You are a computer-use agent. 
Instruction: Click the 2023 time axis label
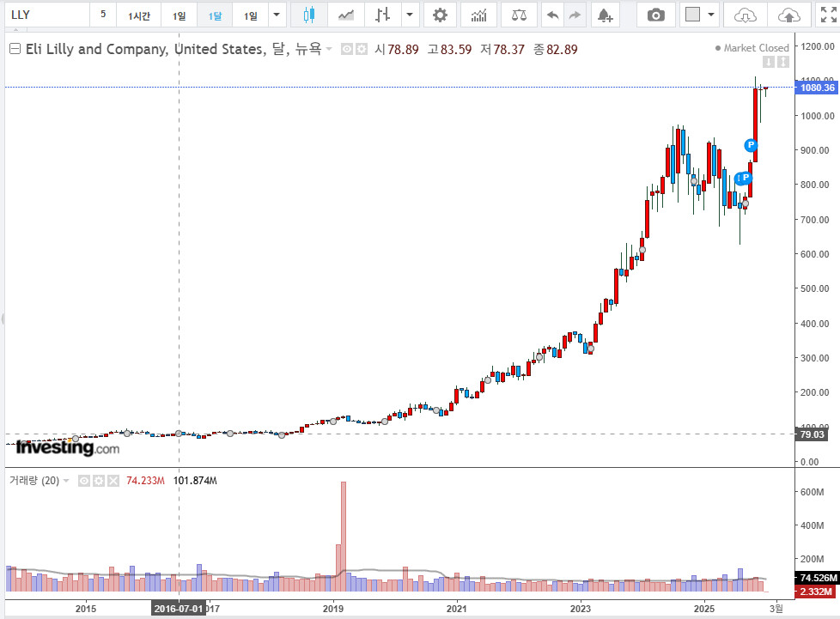(580, 609)
